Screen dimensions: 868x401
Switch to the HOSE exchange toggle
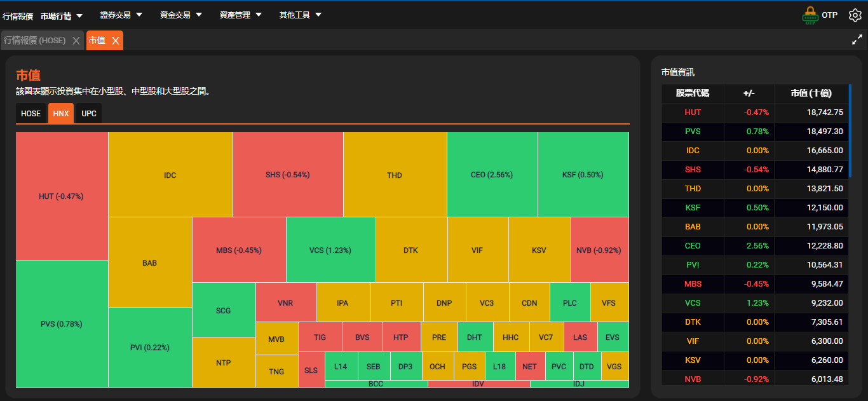click(x=31, y=114)
